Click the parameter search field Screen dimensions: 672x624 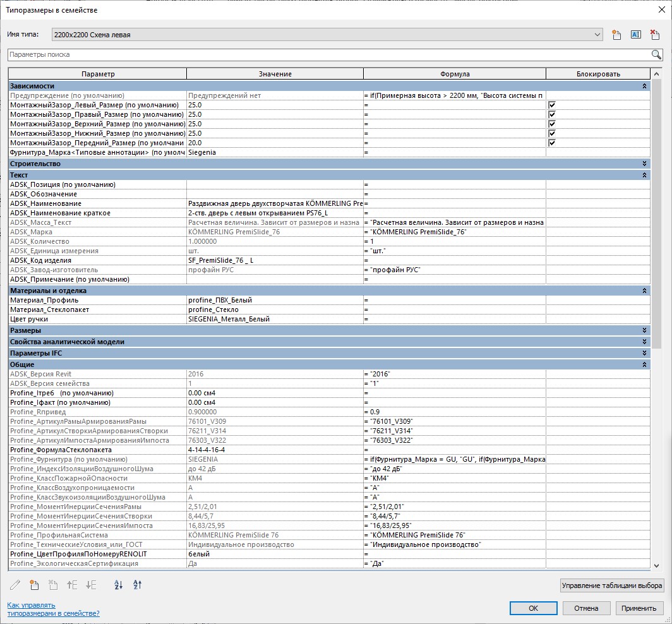coord(328,55)
